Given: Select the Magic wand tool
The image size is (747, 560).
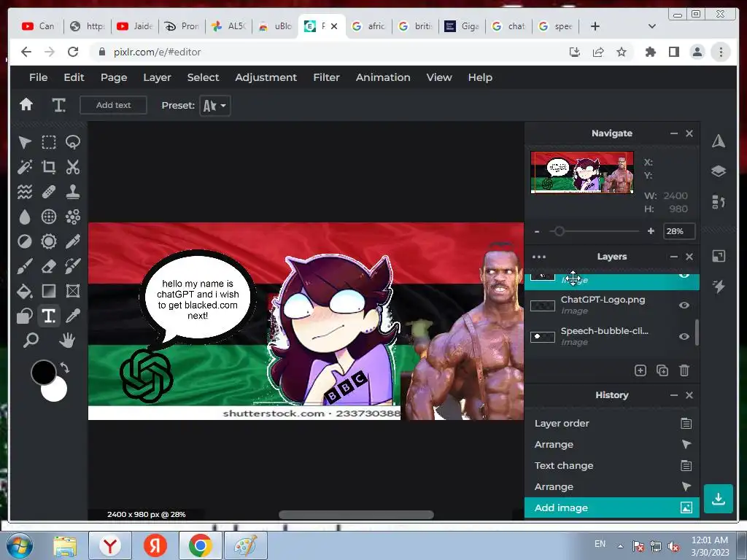Looking at the screenshot, I should pos(25,167).
